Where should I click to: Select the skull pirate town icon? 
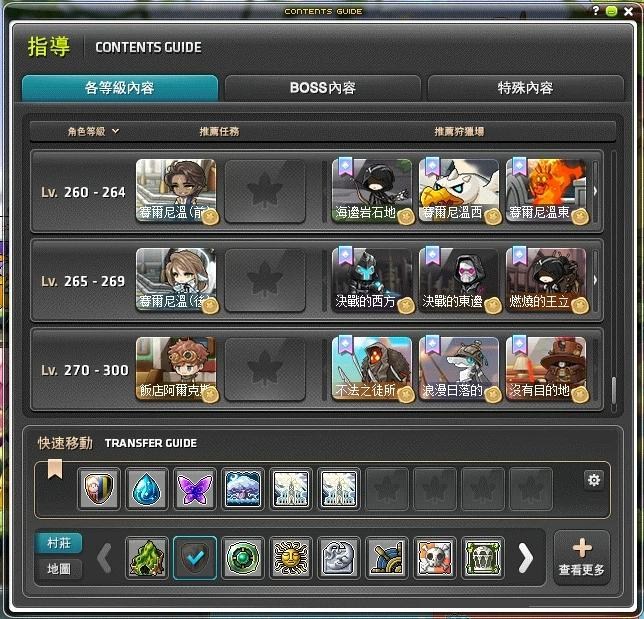coord(435,557)
